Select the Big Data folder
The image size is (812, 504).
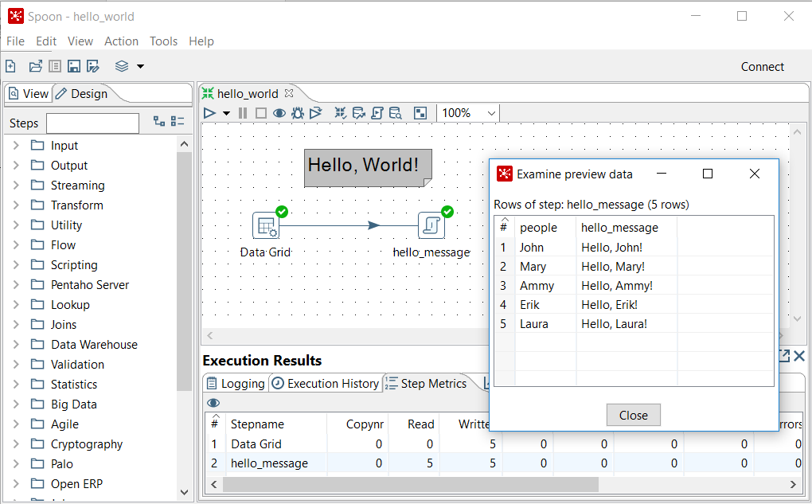coord(73,404)
